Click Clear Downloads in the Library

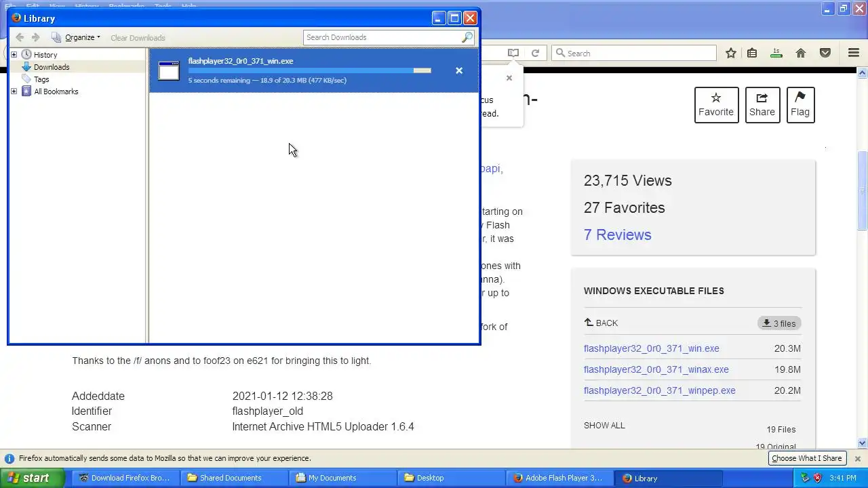pyautogui.click(x=138, y=38)
